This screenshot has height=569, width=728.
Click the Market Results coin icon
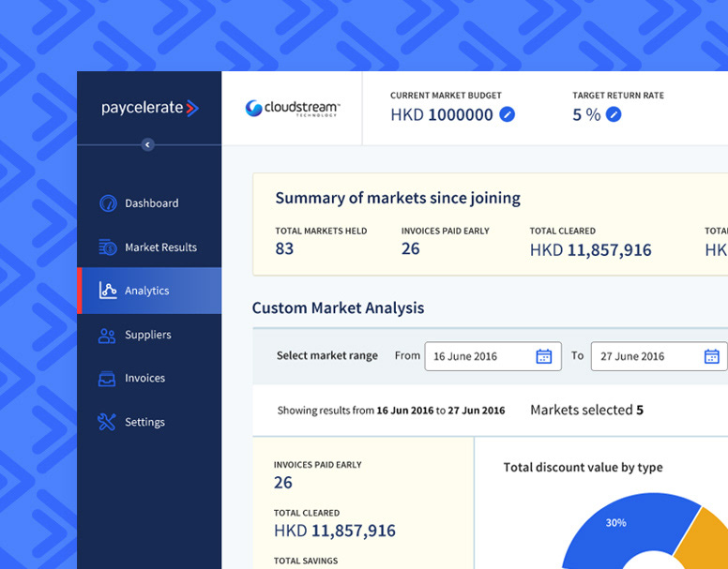[x=108, y=247]
